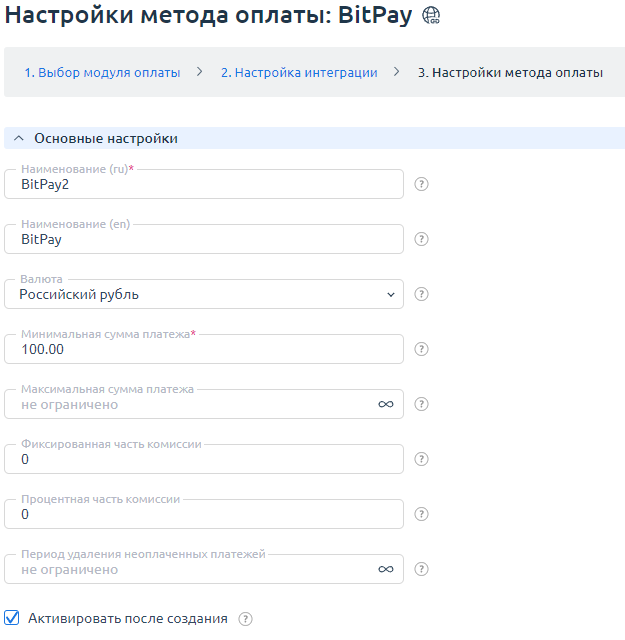The image size is (625, 640).
Task: Click the globe icon next to BitPay title
Action: pyautogui.click(x=431, y=16)
